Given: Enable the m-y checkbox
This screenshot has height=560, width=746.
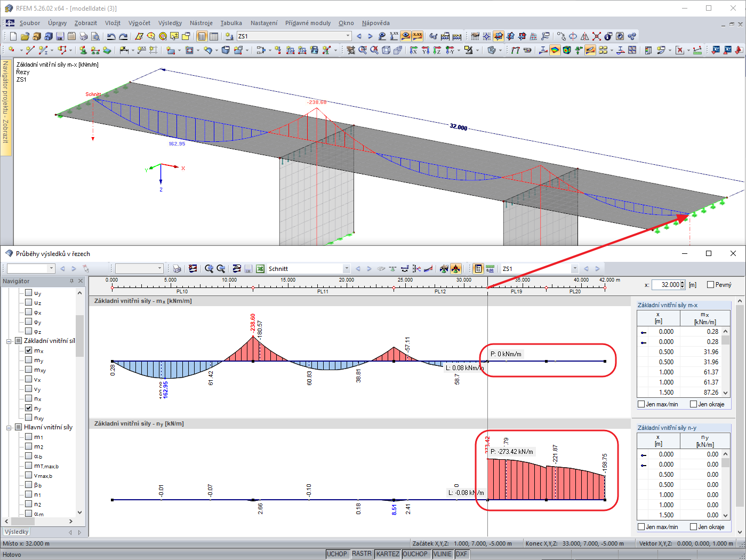Looking at the screenshot, I should (29, 360).
